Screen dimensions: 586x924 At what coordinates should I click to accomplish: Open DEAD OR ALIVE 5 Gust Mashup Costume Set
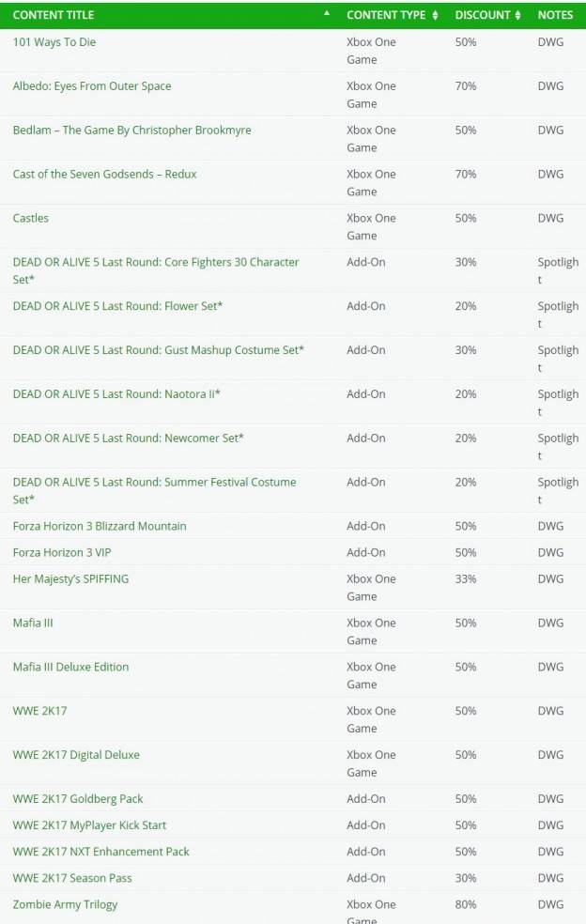point(159,350)
